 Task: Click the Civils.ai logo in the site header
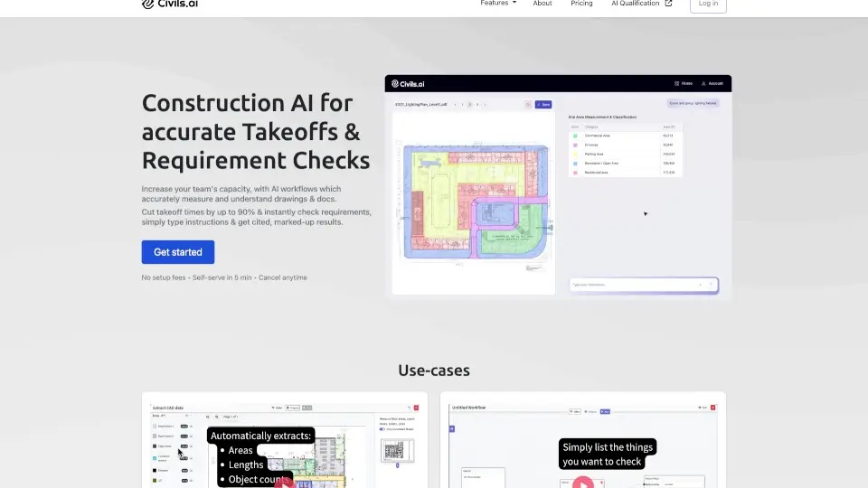click(169, 4)
